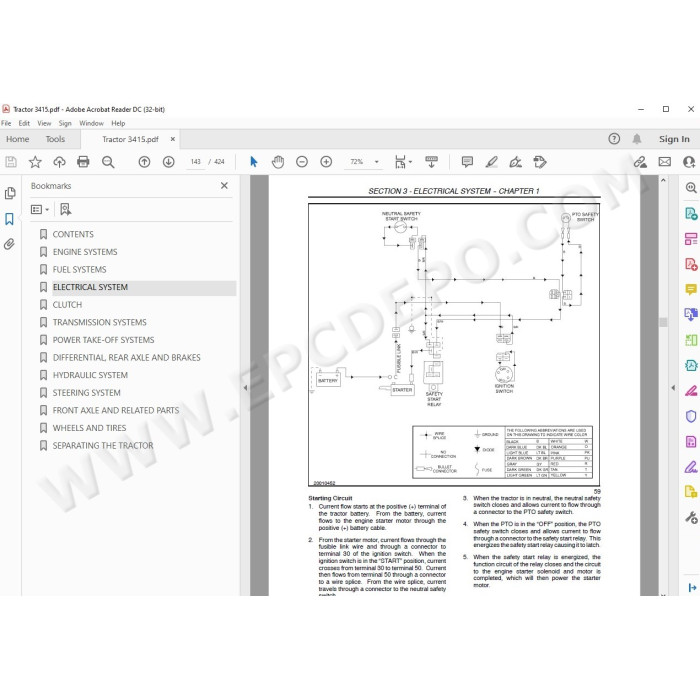Show the Page Thumbnails panel
This screenshot has height=700, width=700.
tap(10, 193)
